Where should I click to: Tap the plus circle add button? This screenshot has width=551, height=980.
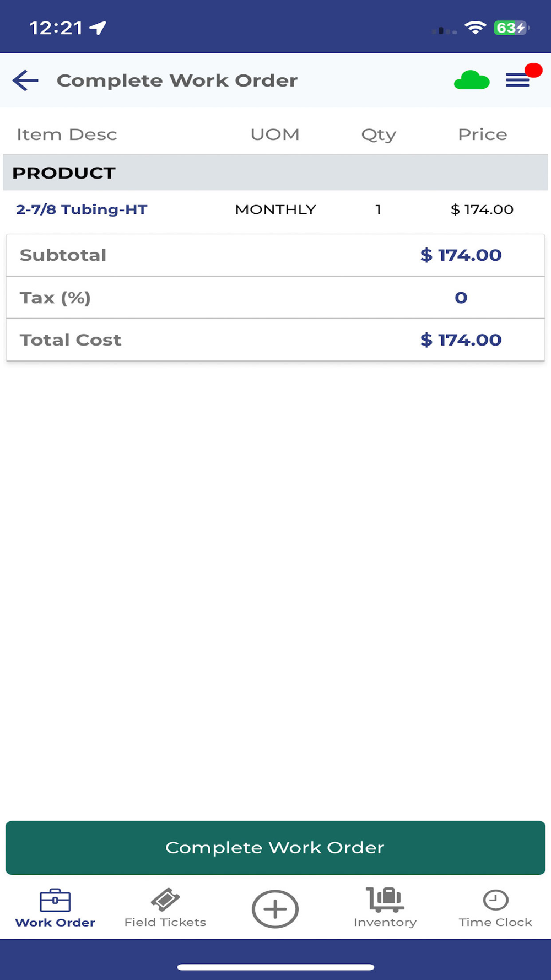point(275,909)
